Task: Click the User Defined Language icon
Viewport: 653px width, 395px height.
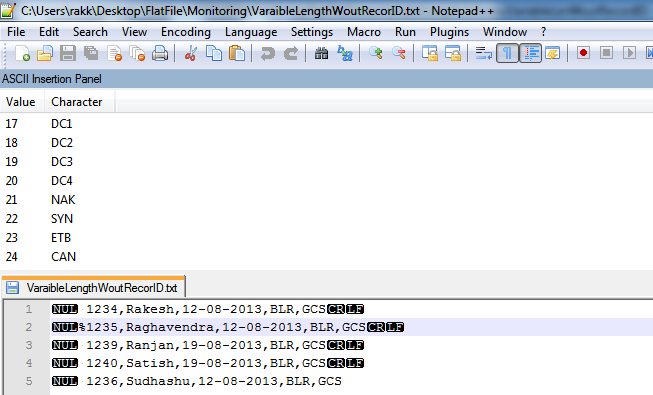Action: click(553, 53)
